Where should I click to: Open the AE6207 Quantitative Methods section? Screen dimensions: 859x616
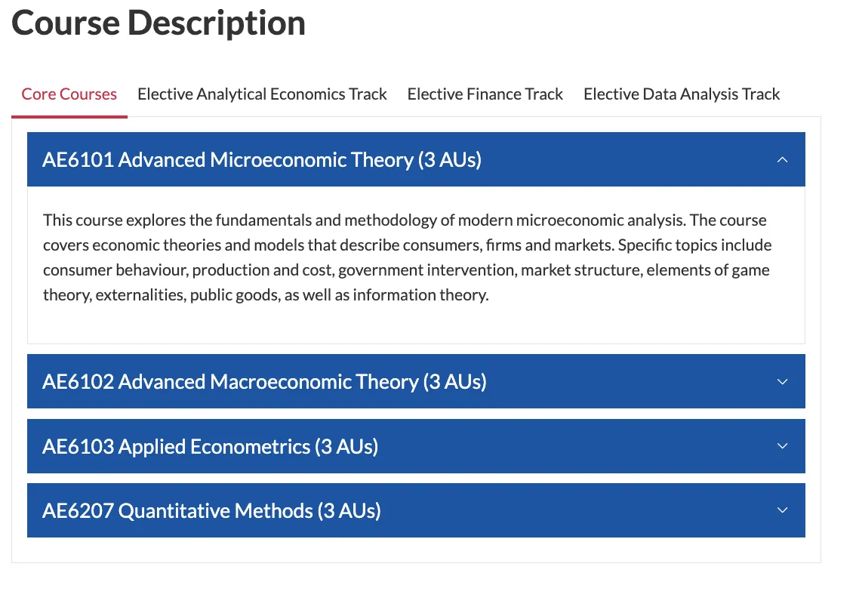[211, 510]
